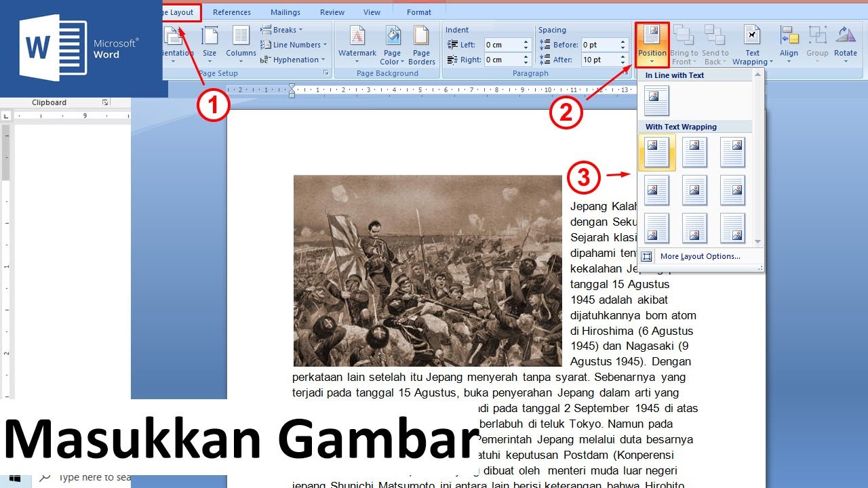
Task: Open Page Color picker
Action: point(392,45)
